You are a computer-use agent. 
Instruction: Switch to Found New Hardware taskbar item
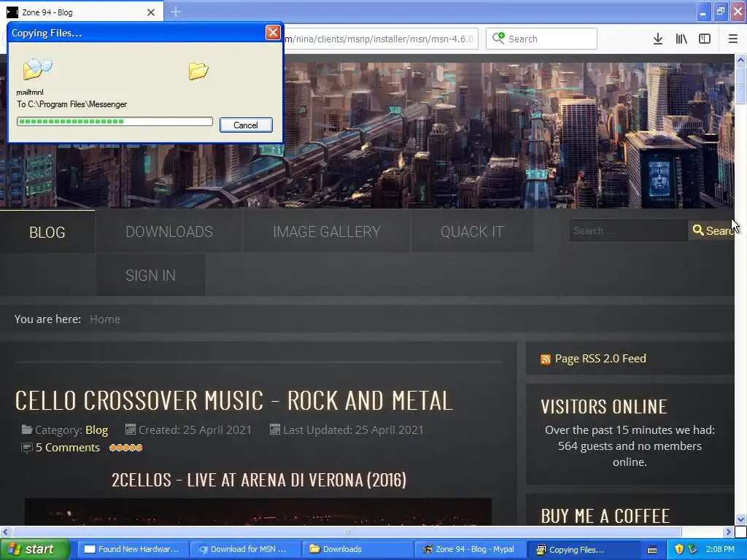coord(133,549)
